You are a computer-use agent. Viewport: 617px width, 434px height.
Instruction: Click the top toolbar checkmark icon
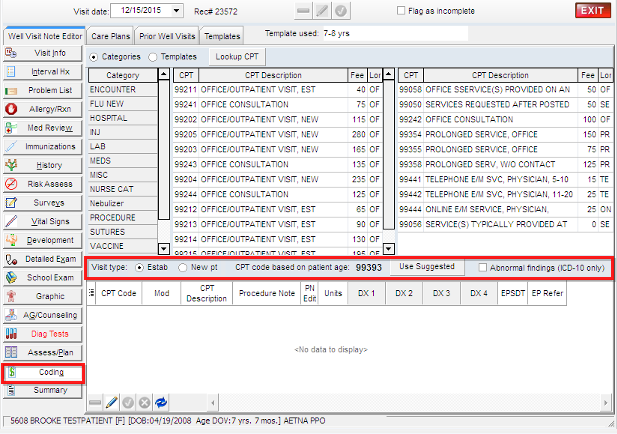341,11
